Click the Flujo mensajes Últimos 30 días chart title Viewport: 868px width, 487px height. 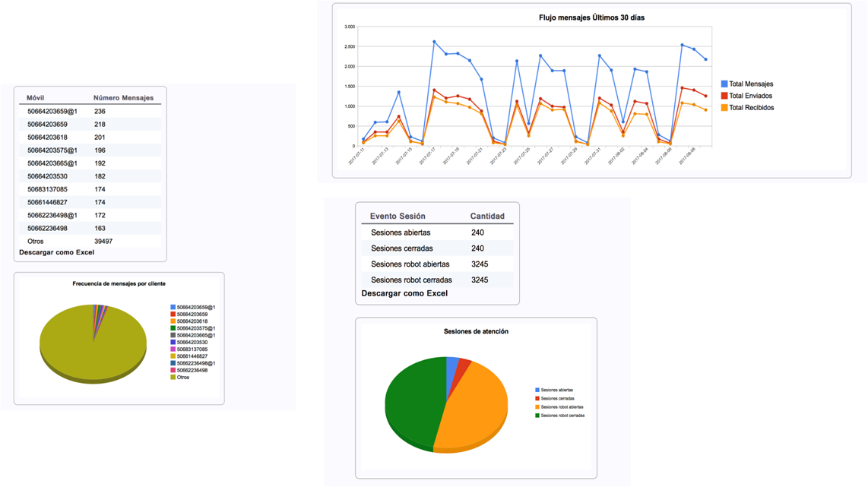pos(591,17)
